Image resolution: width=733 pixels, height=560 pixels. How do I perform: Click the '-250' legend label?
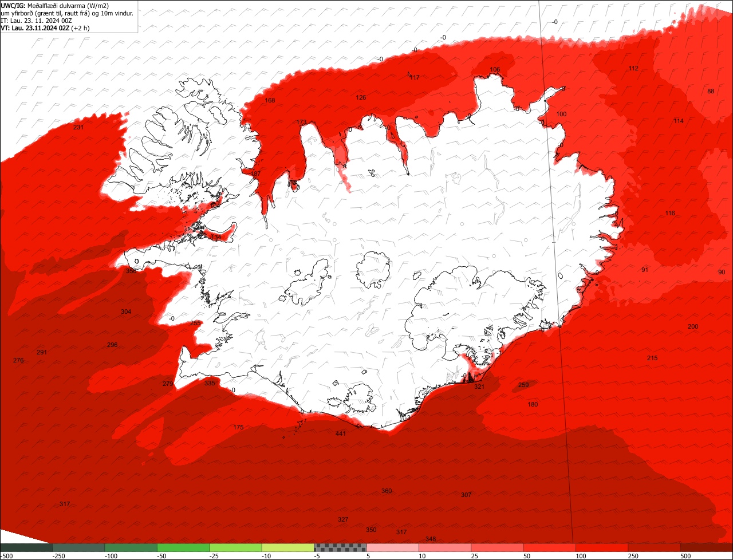pyautogui.click(x=58, y=556)
